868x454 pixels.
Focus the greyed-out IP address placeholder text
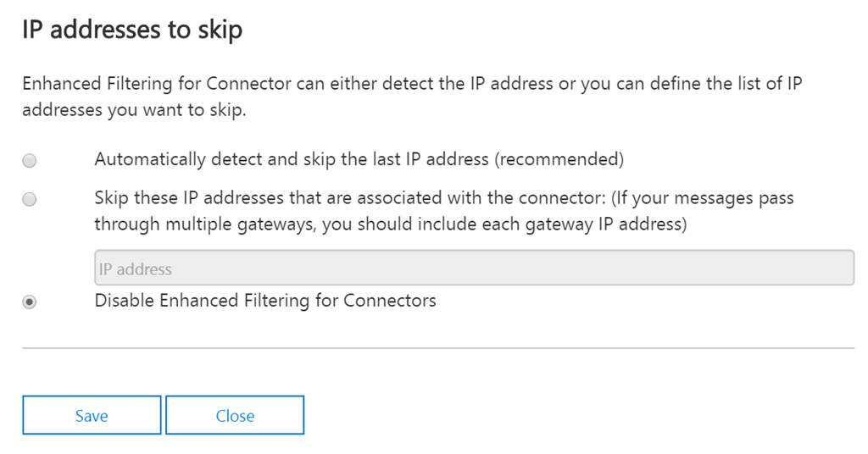(x=136, y=269)
